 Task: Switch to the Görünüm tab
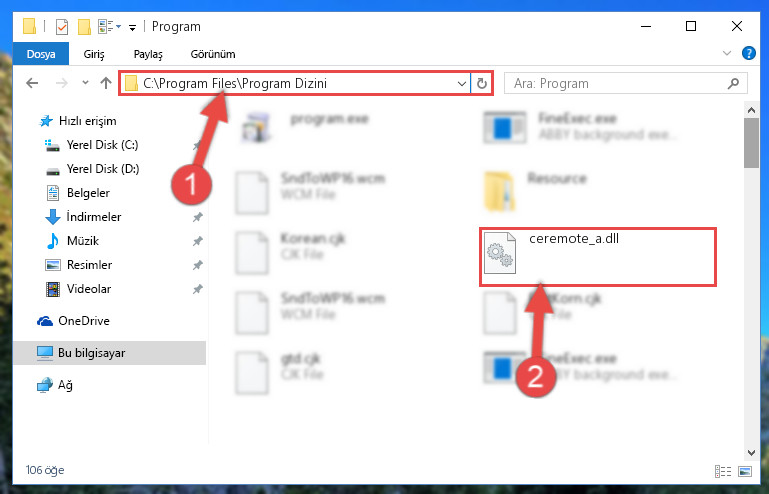(213, 54)
